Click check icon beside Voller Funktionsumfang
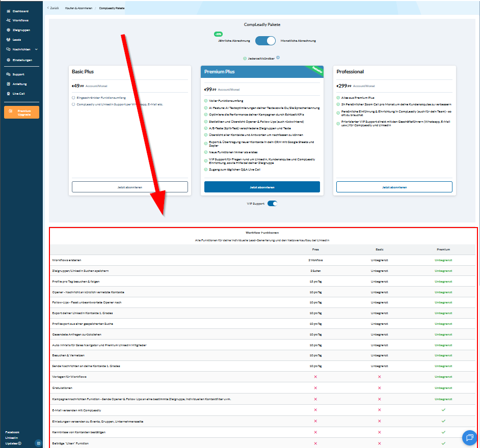Screen dimensions: 480x448 pyautogui.click(x=206, y=101)
